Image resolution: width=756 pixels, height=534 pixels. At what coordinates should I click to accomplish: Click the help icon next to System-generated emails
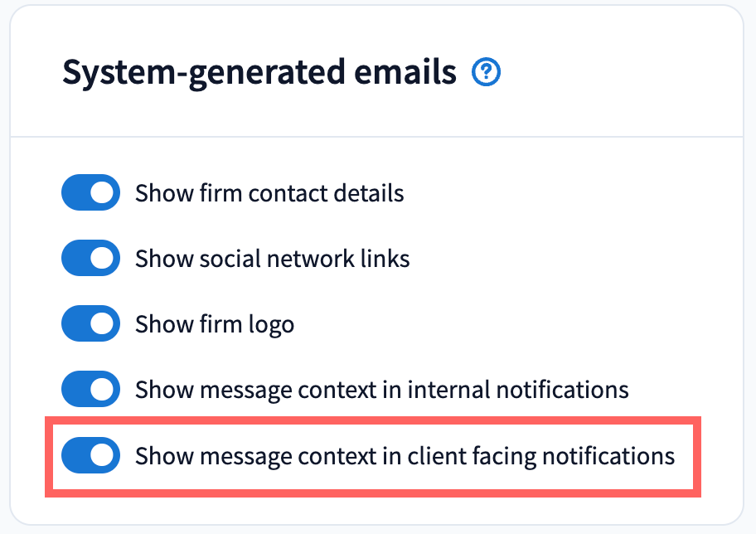pos(487,72)
